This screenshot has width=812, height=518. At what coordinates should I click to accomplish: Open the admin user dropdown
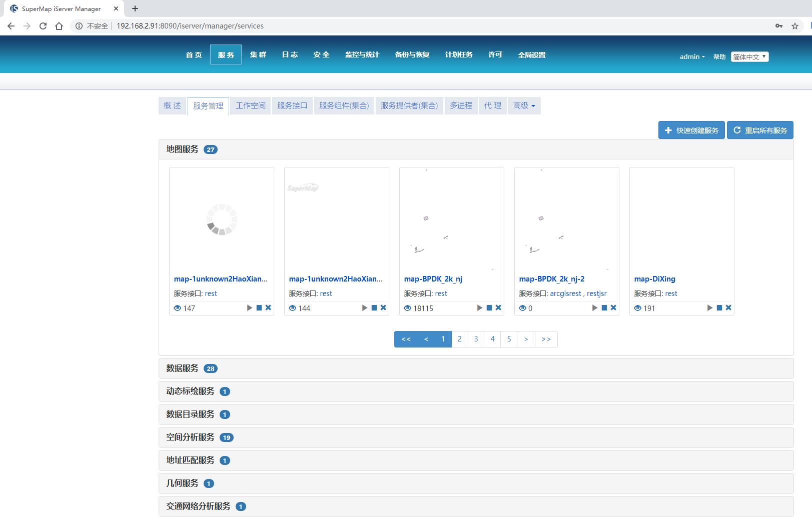click(692, 56)
